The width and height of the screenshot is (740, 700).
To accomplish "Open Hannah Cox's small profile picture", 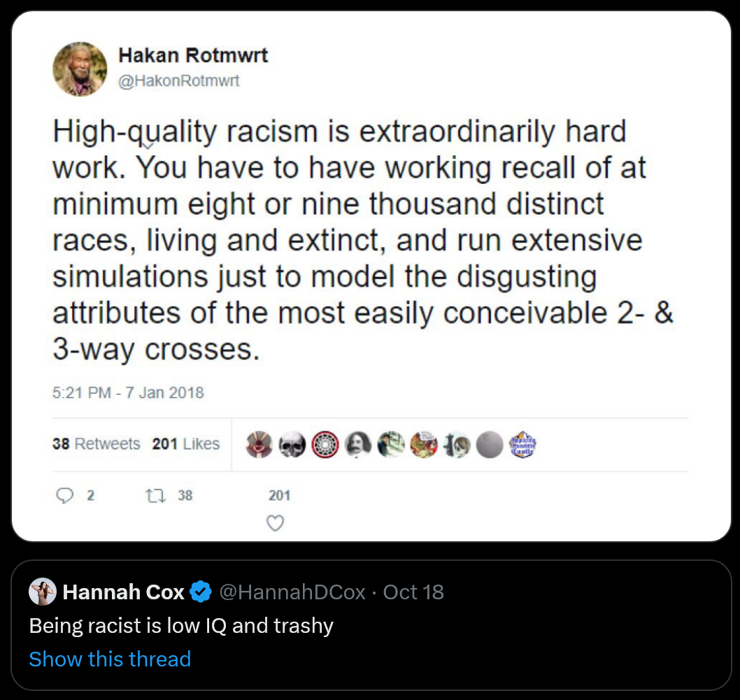I will 42,593.
